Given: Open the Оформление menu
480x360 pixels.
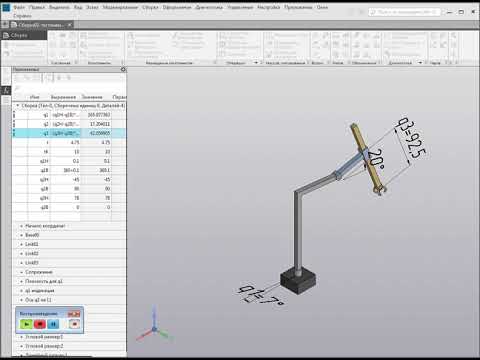Looking at the screenshot, I should point(177,7).
